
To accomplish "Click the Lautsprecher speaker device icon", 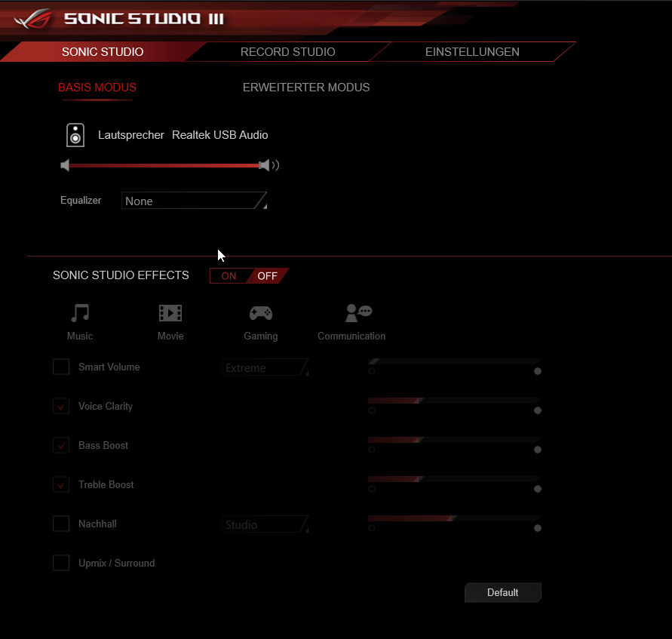I will click(75, 135).
